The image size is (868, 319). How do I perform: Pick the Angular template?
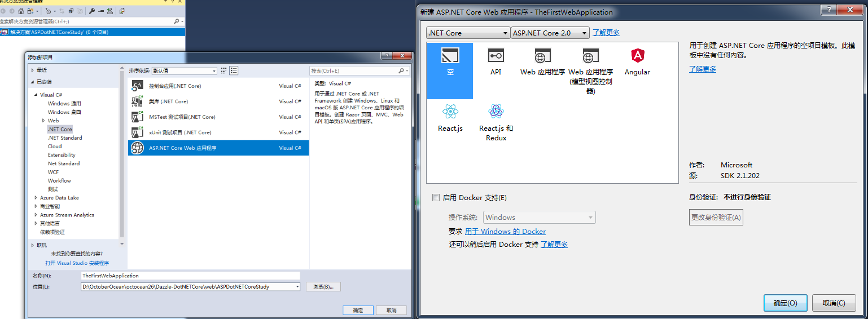[x=637, y=61]
